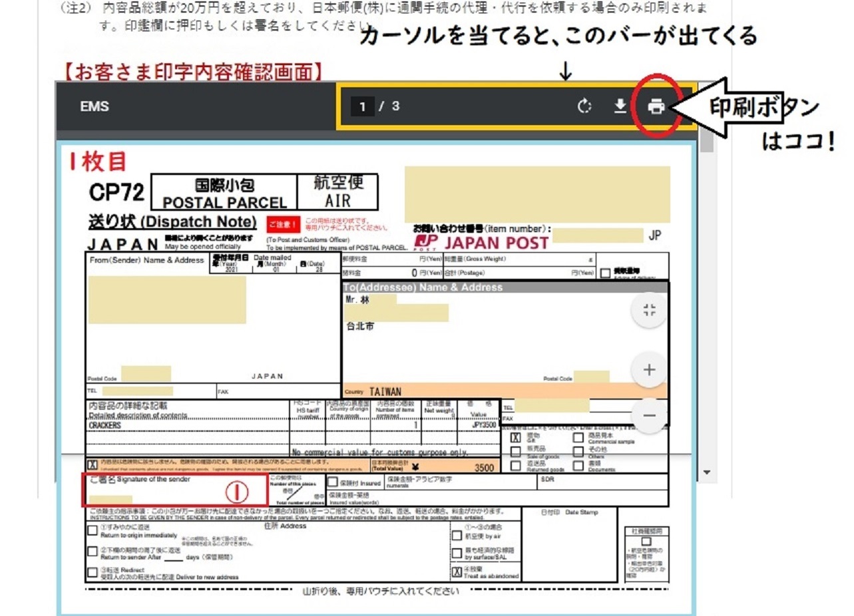The height and width of the screenshot is (616, 854).
Task: Click the fit-to-page button in the viewer
Action: [x=650, y=309]
